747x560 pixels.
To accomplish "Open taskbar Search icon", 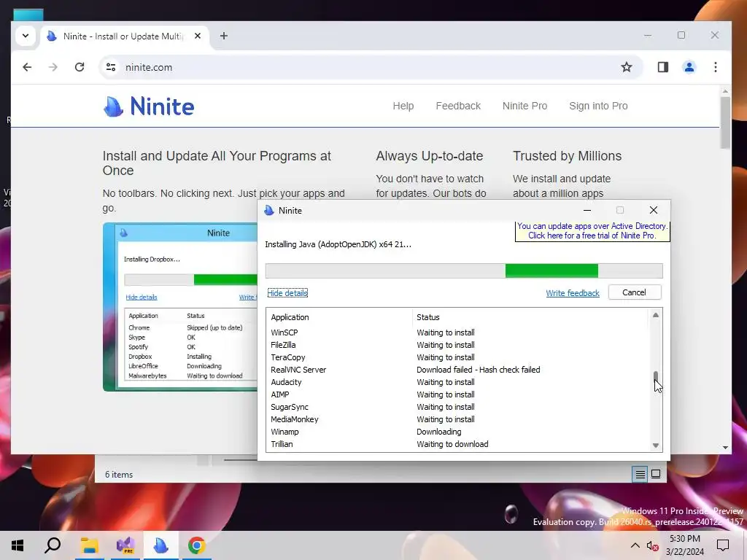I will [53, 545].
